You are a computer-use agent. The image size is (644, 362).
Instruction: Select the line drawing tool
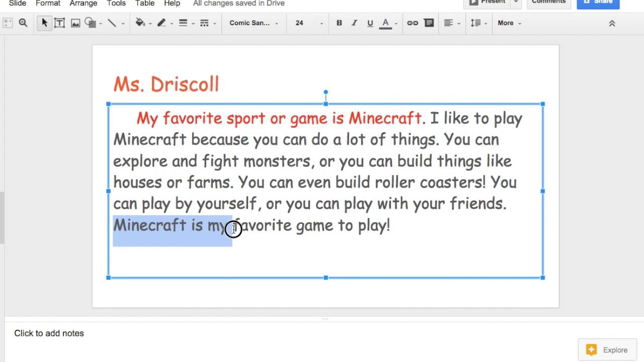coord(112,23)
